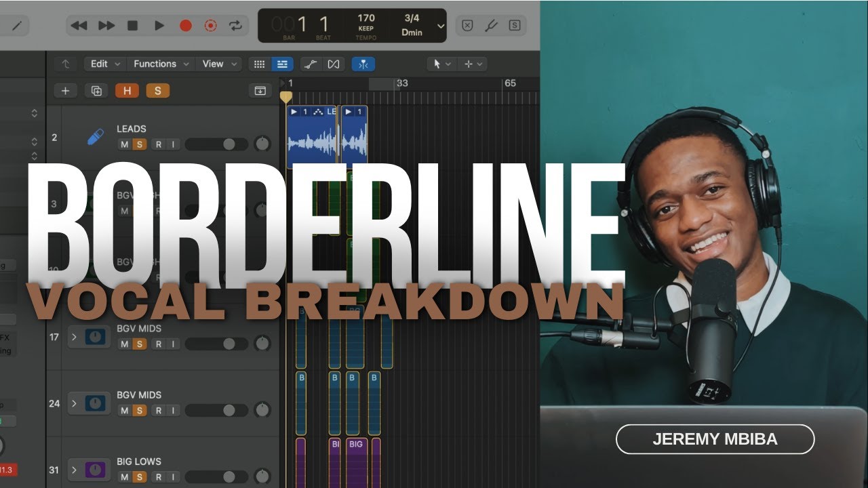Screen dimensions: 868x488
Task: Toggle the control bar Solo S button
Action: [x=515, y=26]
